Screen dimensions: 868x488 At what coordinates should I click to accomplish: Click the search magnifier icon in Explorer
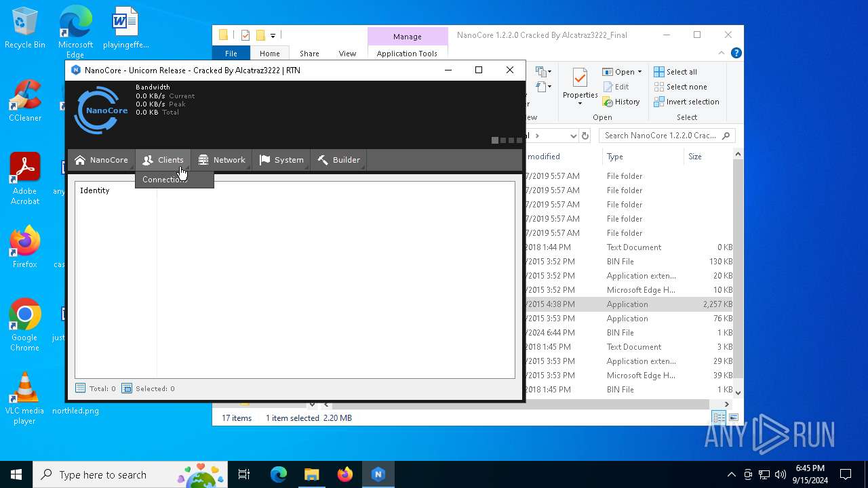coord(726,136)
